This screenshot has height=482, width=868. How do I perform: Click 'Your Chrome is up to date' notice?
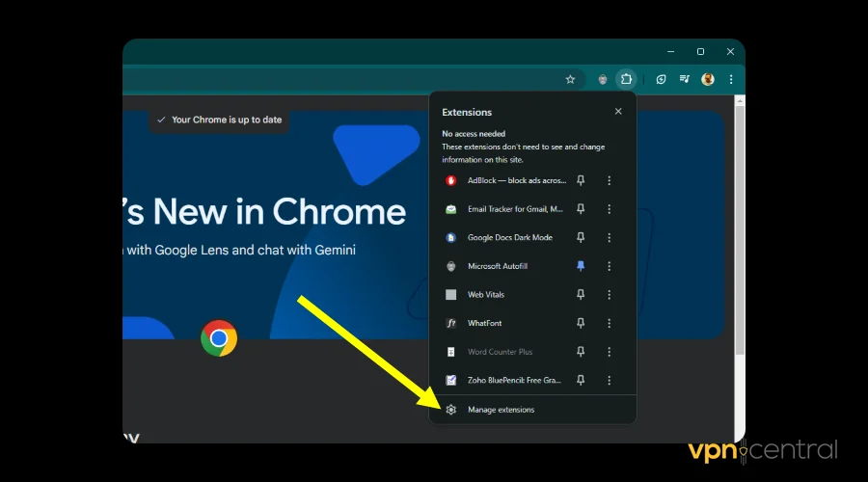coord(219,120)
